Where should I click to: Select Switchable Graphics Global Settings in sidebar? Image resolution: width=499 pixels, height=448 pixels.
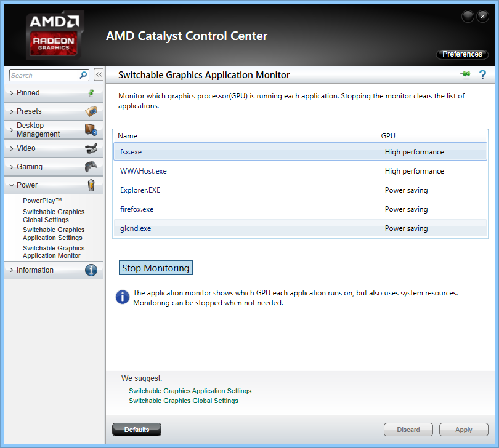(x=54, y=215)
